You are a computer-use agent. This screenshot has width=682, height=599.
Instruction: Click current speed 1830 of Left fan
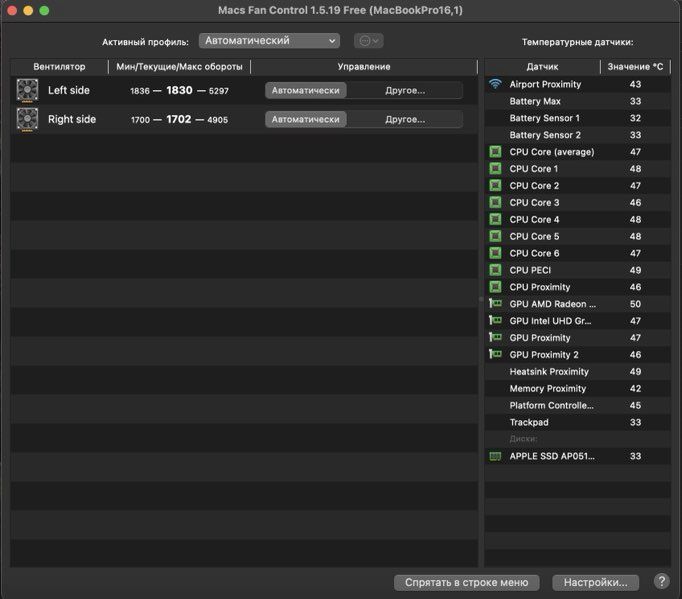[x=179, y=90]
